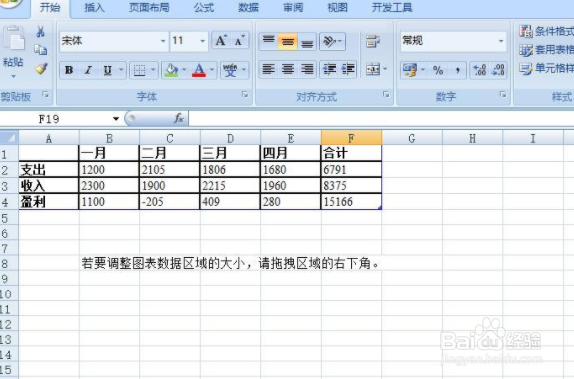Click the formula bar input
The height and width of the screenshot is (379, 574).
[381, 119]
